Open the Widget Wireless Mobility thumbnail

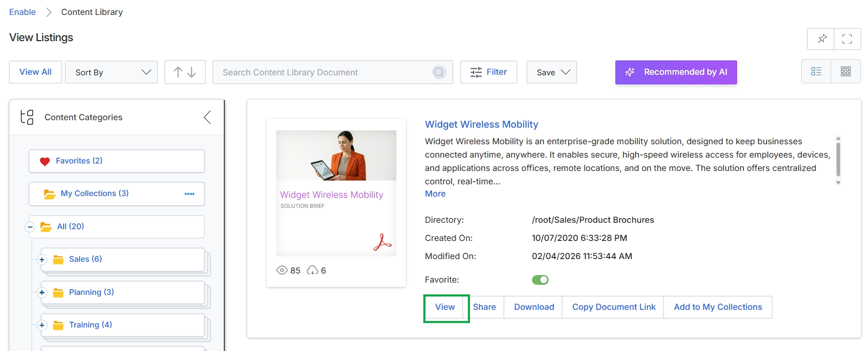[336, 193]
